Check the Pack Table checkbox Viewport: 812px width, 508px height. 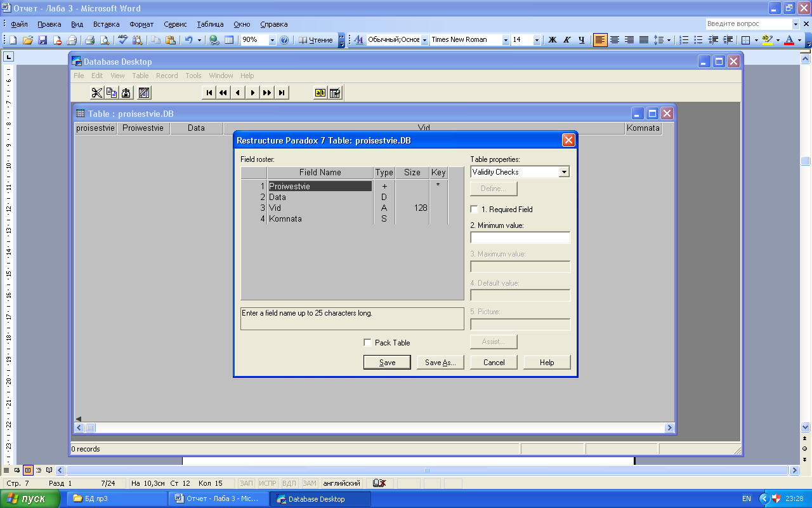pyautogui.click(x=367, y=342)
